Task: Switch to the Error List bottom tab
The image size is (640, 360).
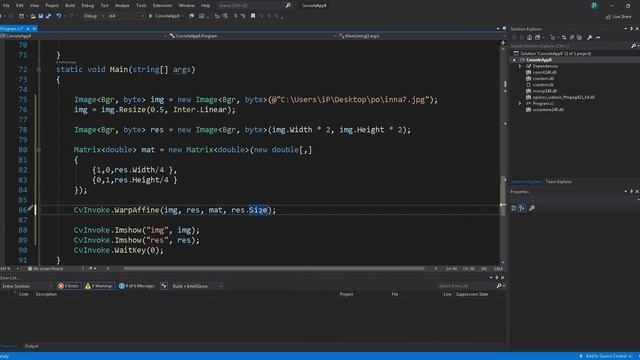Action: (9, 346)
